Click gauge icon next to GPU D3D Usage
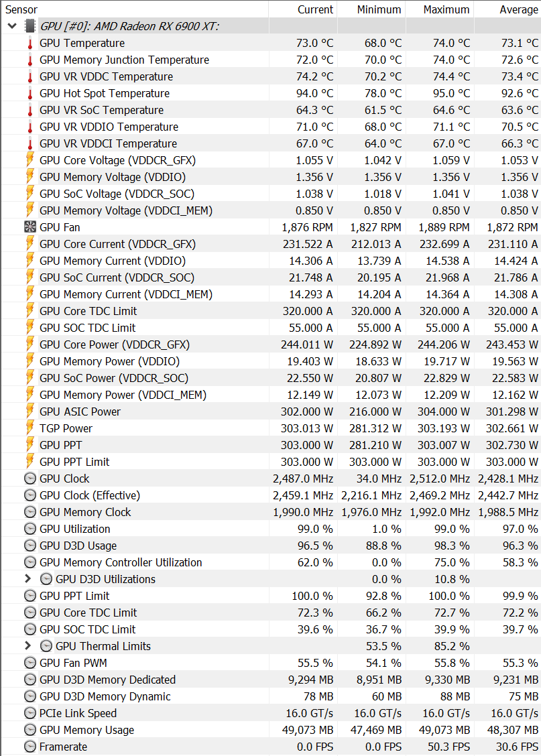 click(x=30, y=546)
